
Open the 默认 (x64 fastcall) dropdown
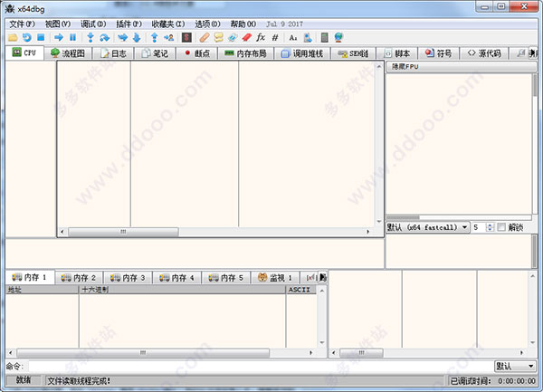pyautogui.click(x=427, y=227)
